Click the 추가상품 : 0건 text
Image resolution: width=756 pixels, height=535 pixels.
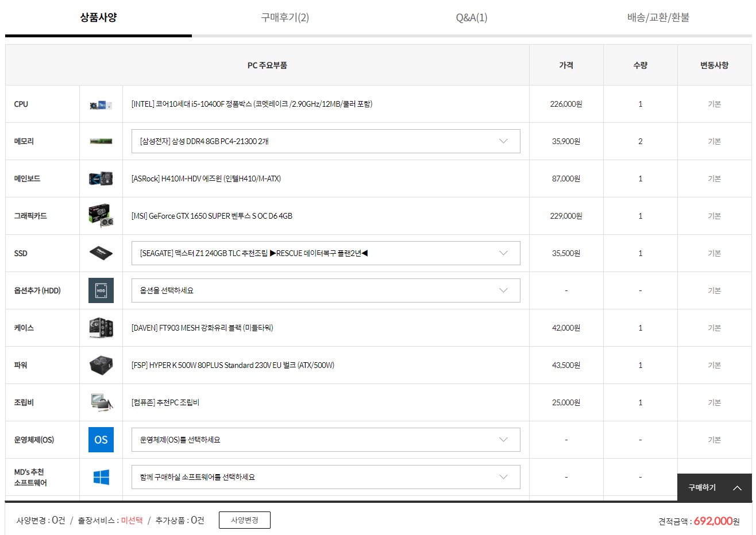click(180, 520)
